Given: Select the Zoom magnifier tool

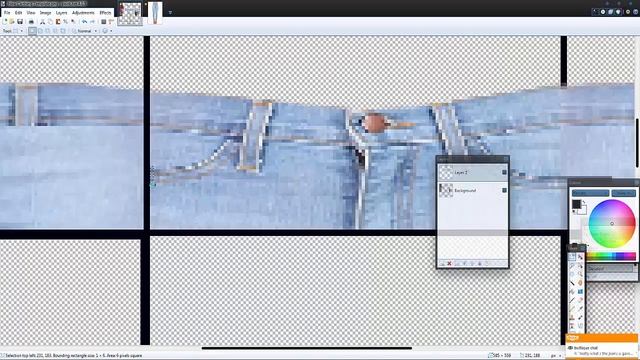Looking at the screenshot, I should click(580, 274).
